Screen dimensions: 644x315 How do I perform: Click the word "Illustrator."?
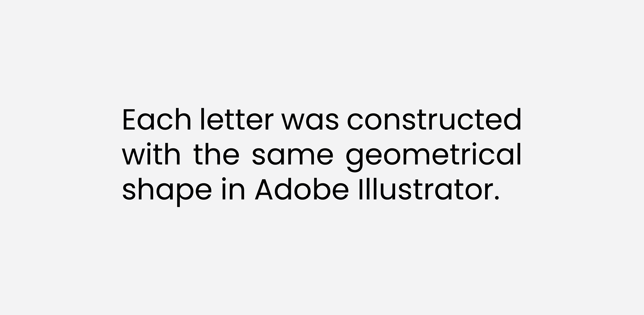(429, 190)
